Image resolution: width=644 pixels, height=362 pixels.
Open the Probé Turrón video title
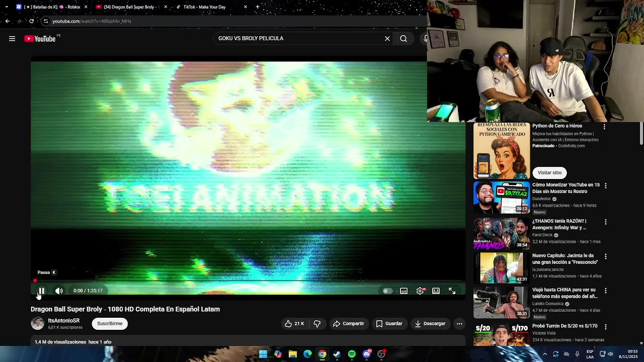tap(565, 326)
